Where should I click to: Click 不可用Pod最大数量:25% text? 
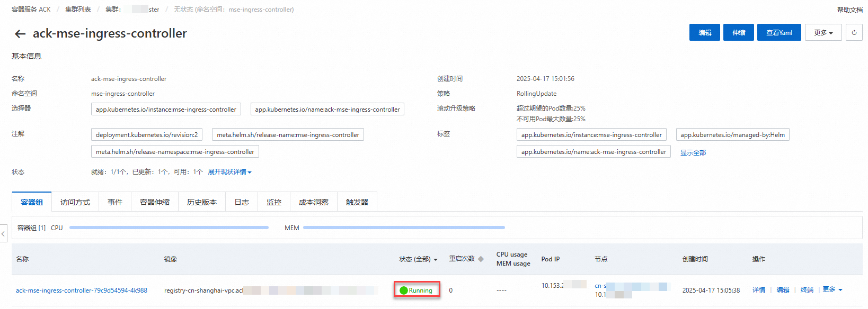click(x=551, y=119)
